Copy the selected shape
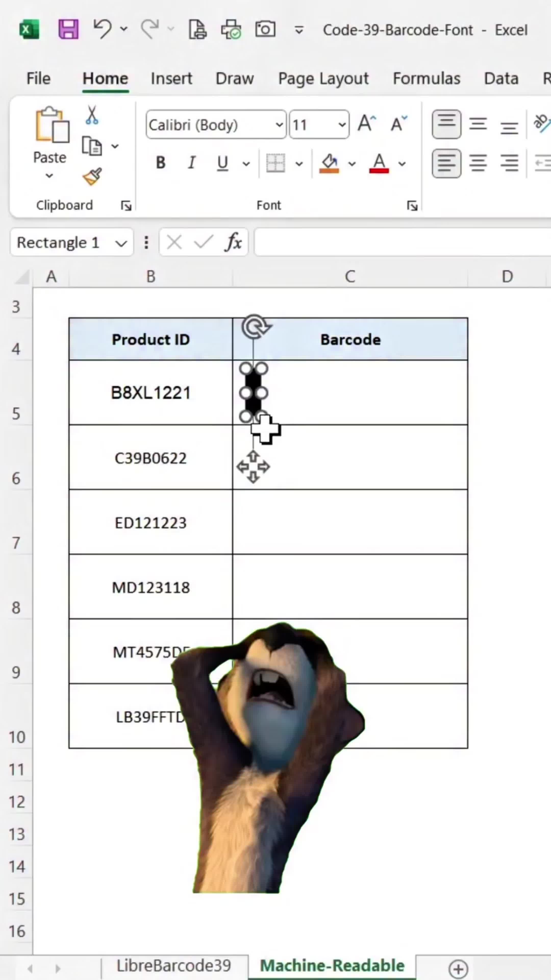The width and height of the screenshot is (551, 980). point(92,146)
